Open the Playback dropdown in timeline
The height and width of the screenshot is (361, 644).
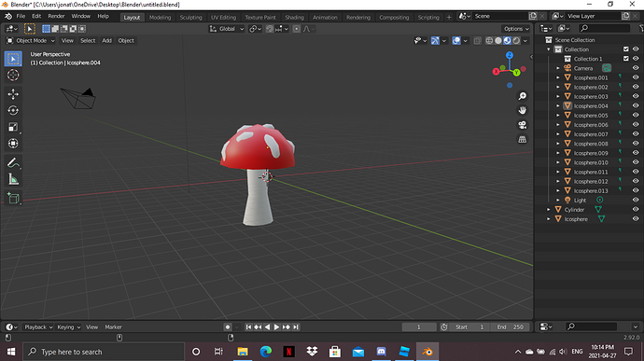(x=38, y=326)
